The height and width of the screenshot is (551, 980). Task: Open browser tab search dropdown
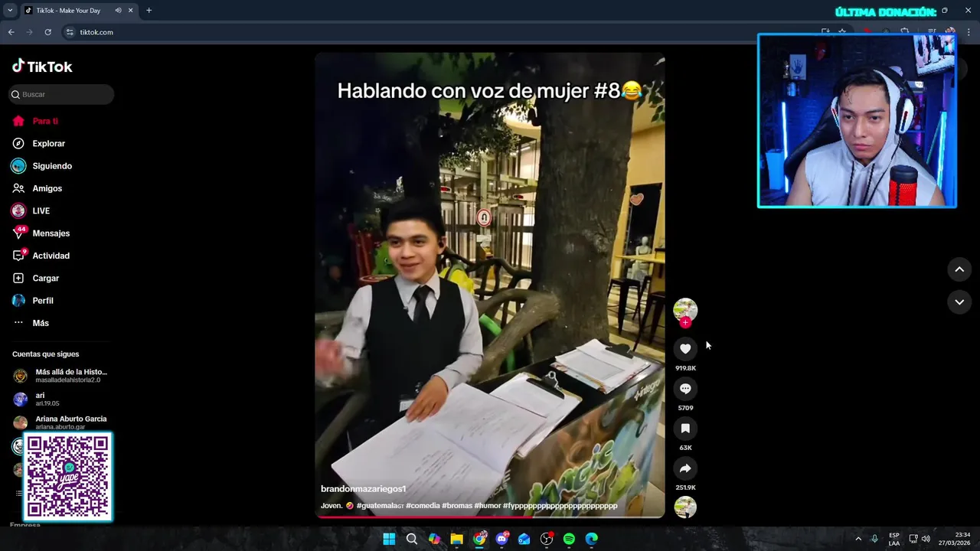(x=10, y=11)
